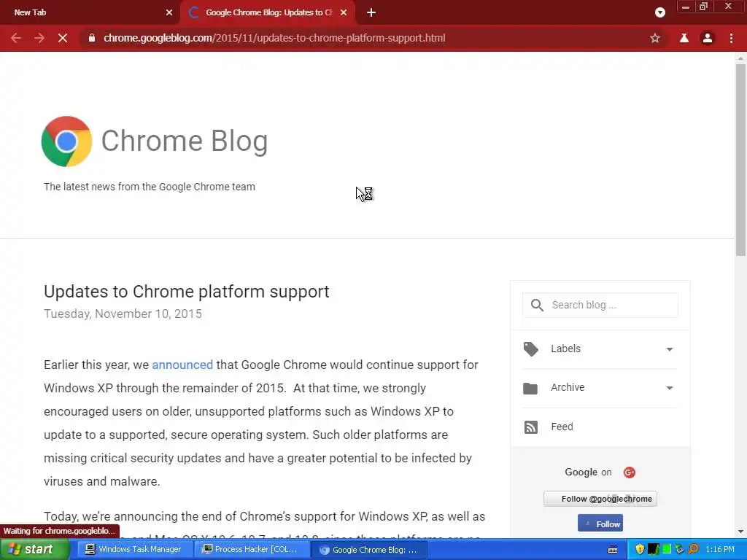Click the orange magnifier tray icon
This screenshot has width=747, height=560.
pyautogui.click(x=693, y=550)
